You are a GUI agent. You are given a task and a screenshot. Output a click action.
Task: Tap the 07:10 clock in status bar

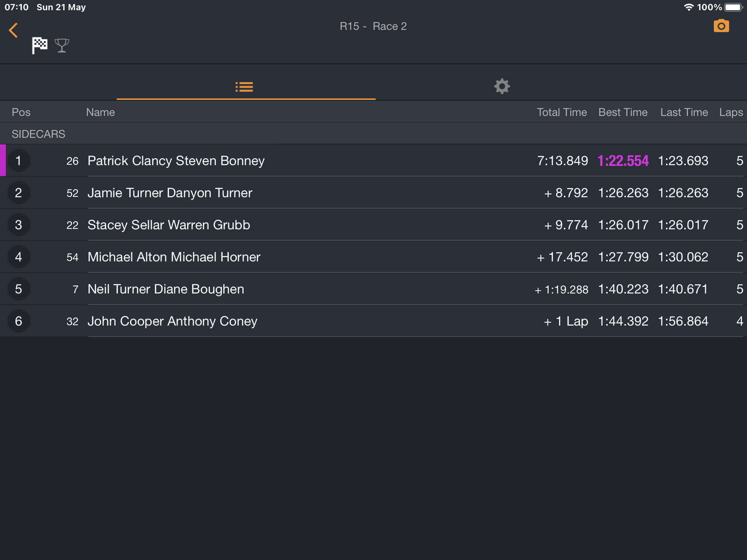[x=16, y=7]
